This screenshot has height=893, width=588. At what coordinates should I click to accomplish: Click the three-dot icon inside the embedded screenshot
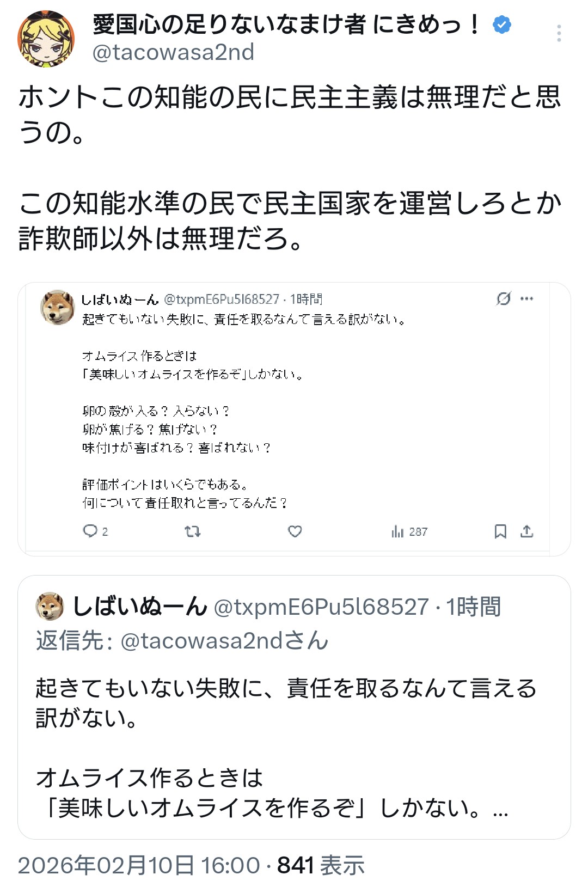point(526,298)
